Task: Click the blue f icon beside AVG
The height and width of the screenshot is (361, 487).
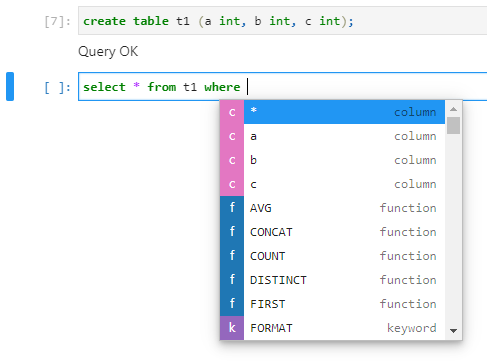Action: [232, 208]
